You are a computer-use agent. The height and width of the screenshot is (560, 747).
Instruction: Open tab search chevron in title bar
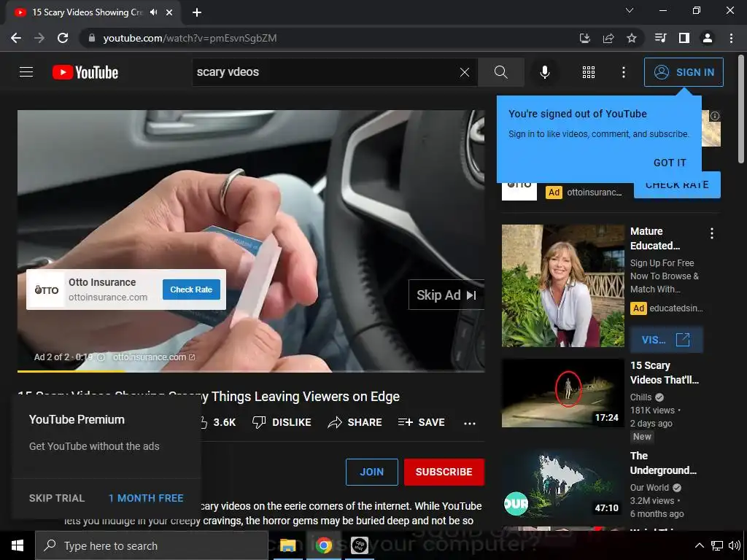coord(630,10)
